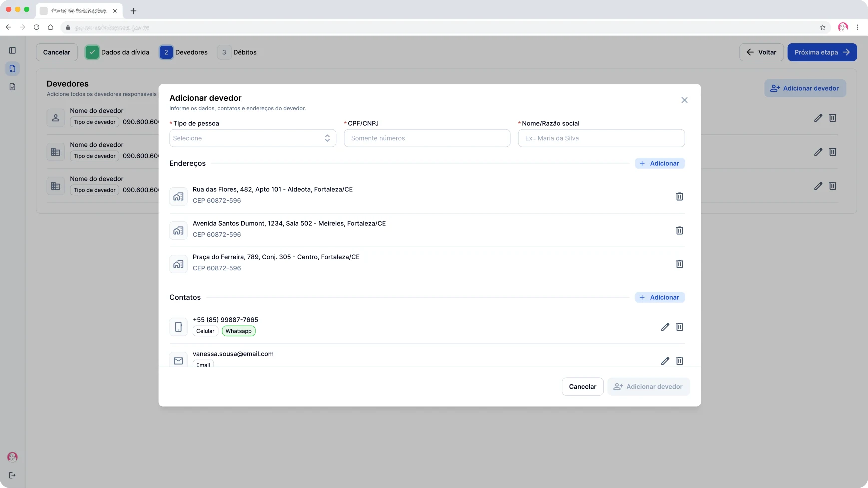Click the top-left Cancelar button
868x488 pixels.
click(x=57, y=52)
